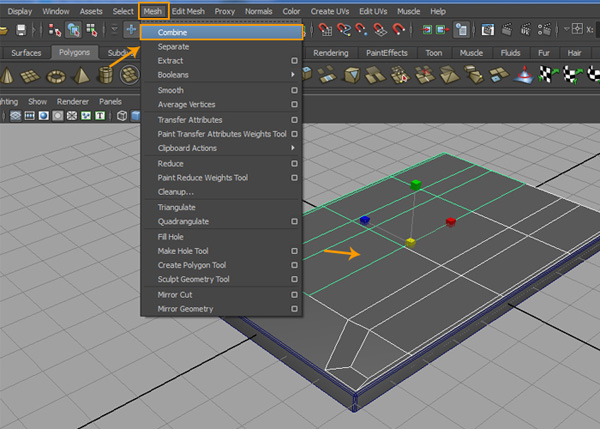The height and width of the screenshot is (429, 600).
Task: Create a polygon pyramid from shelf
Action: click(x=81, y=75)
